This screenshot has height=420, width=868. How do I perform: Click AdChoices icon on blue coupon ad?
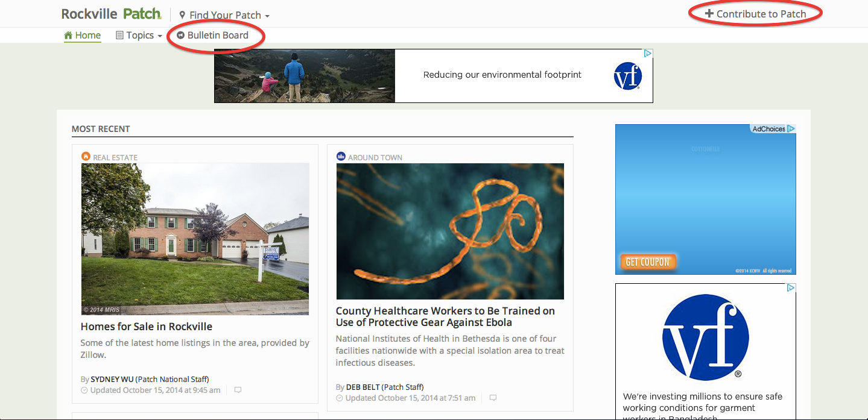790,128
